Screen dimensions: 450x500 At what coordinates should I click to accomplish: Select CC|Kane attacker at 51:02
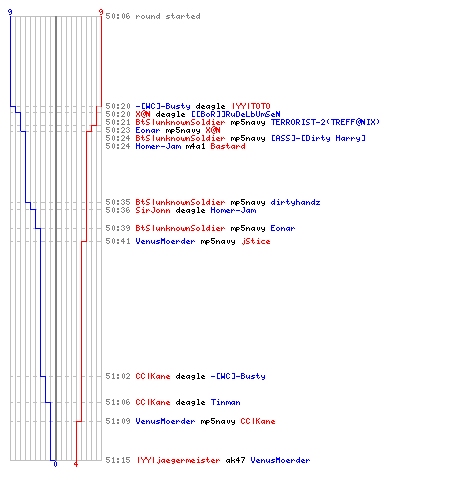(x=153, y=376)
